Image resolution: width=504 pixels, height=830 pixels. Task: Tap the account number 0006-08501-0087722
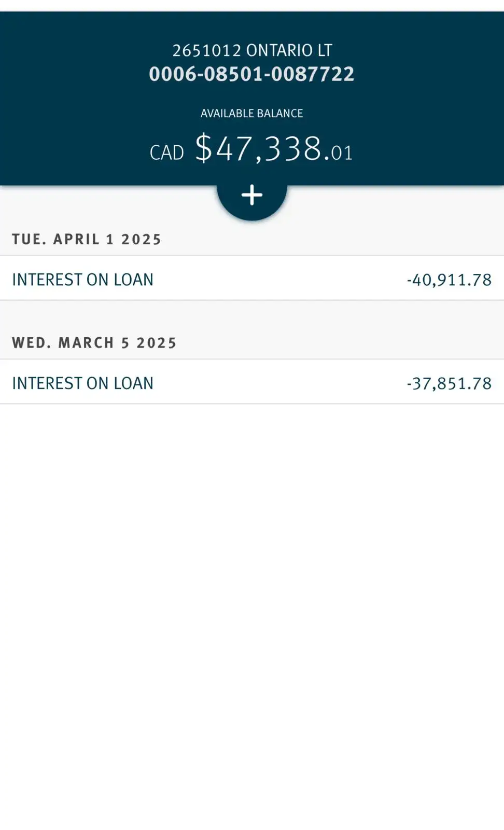coord(252,74)
